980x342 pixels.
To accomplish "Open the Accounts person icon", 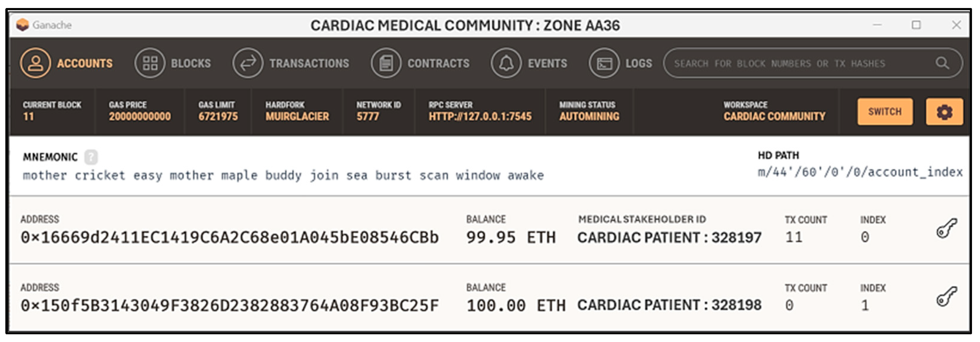I will (35, 63).
